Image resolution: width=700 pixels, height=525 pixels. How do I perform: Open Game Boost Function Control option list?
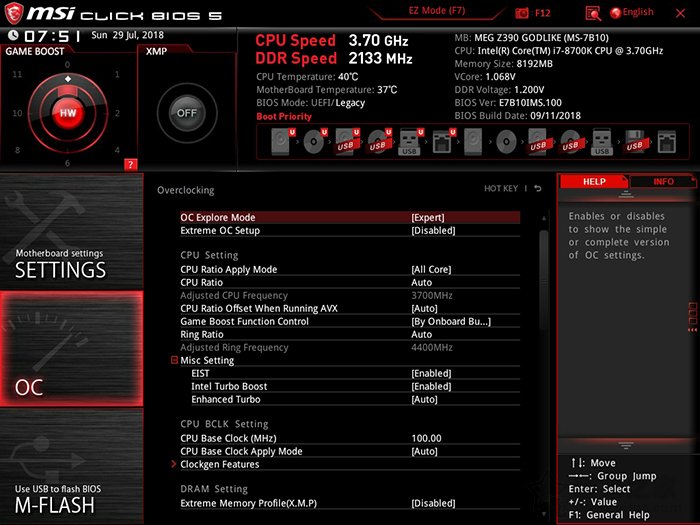coord(451,321)
